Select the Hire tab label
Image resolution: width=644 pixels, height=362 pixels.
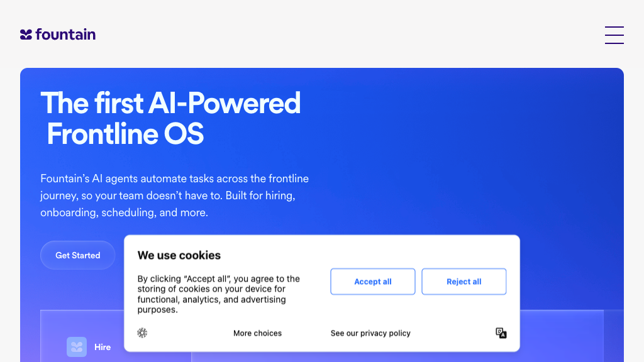pyautogui.click(x=103, y=347)
